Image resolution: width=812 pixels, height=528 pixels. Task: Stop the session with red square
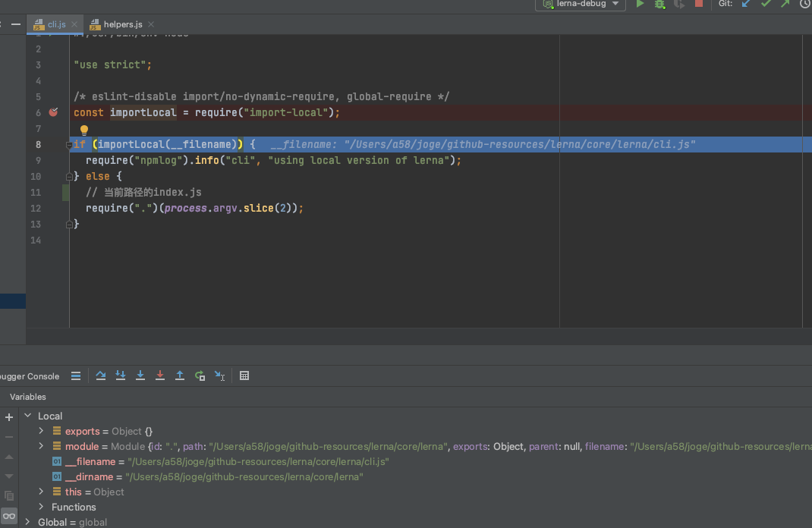coord(699,4)
